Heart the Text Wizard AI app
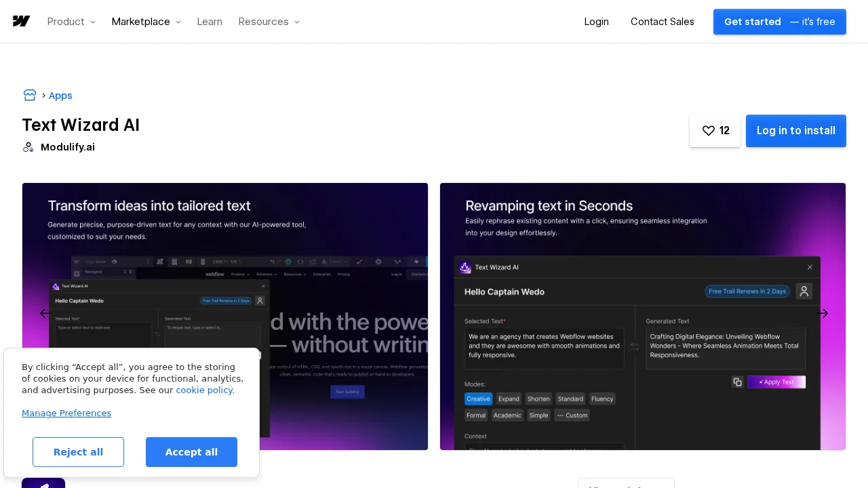This screenshot has width=868, height=488. [x=709, y=131]
